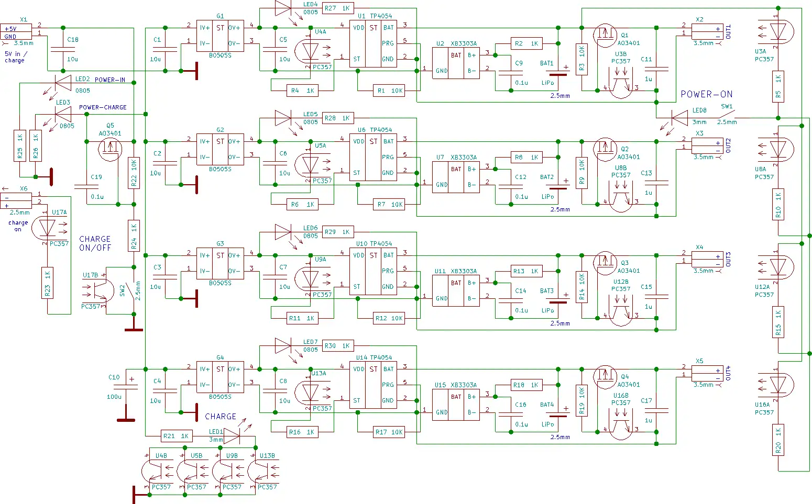Click the U2 XB3303A protection chip

[x=456, y=63]
